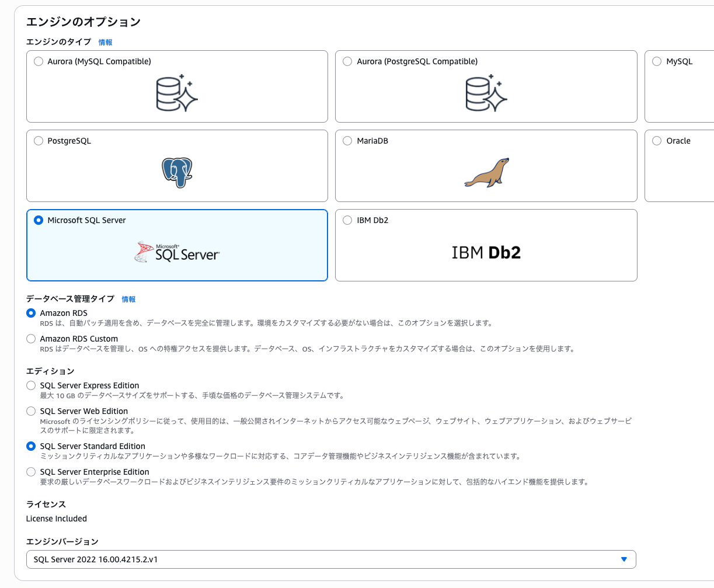Click the IBM Db2 logo
Image resolution: width=714 pixels, height=588 pixels.
click(x=486, y=252)
